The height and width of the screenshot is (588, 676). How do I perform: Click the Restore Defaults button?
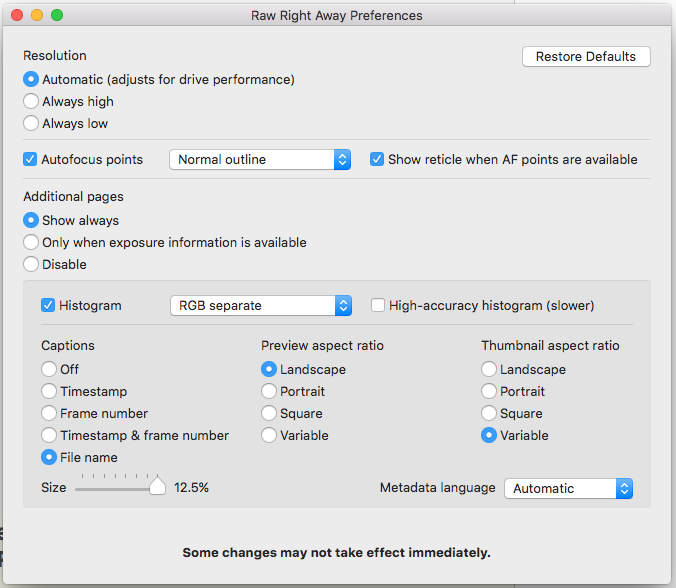tap(586, 57)
